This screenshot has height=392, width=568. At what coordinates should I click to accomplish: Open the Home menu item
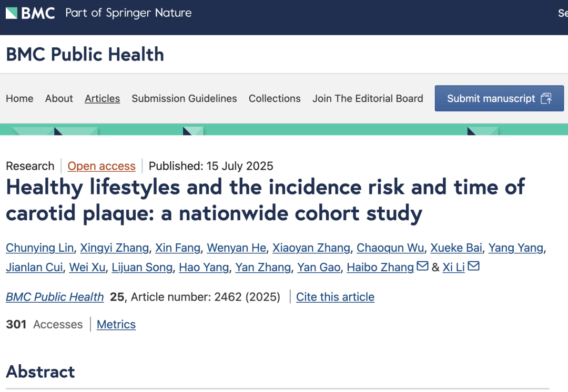tap(19, 98)
